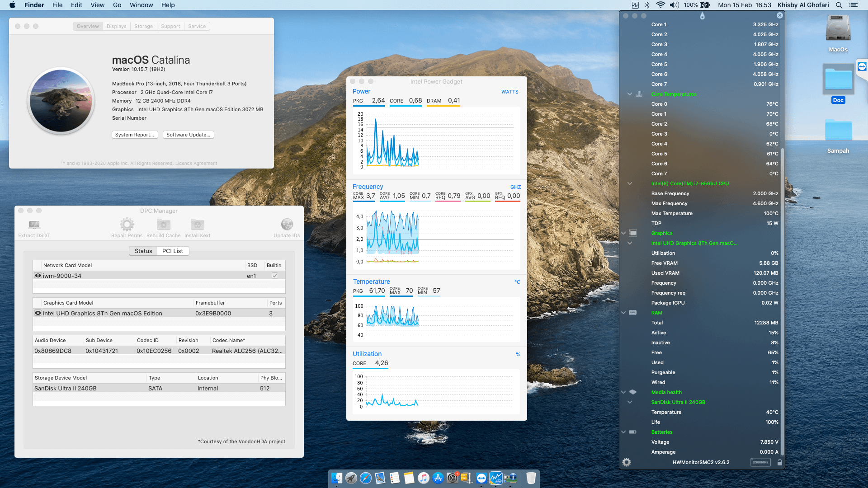Toggle eye icon beside iwm-9000-34 network card

pyautogui.click(x=38, y=276)
